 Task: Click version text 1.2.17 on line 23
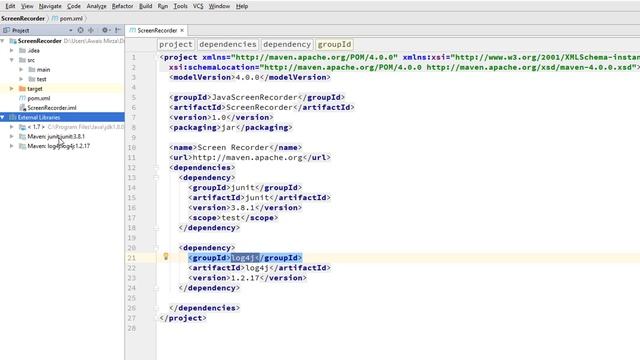click(245, 278)
